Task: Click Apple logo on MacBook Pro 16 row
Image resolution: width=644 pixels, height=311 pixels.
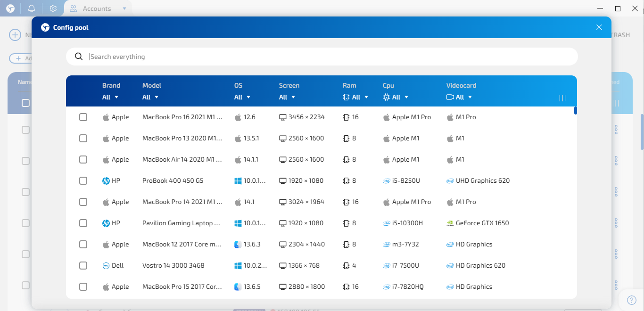Action: [x=106, y=117]
